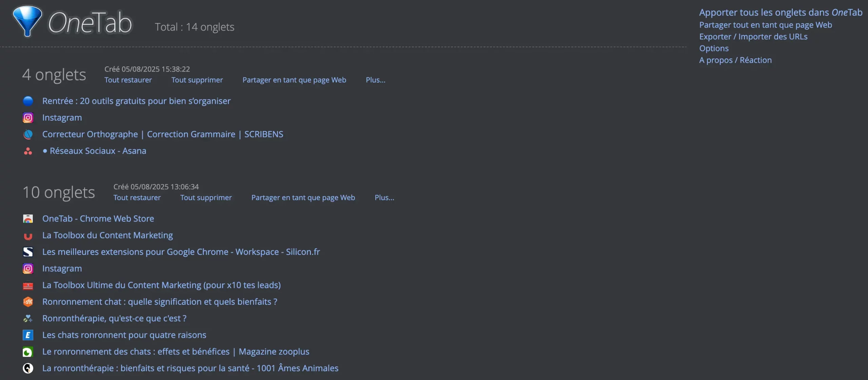Expand Plus... menu for the 10 onglets group
Screen dimensions: 868x380
pyautogui.click(x=384, y=198)
